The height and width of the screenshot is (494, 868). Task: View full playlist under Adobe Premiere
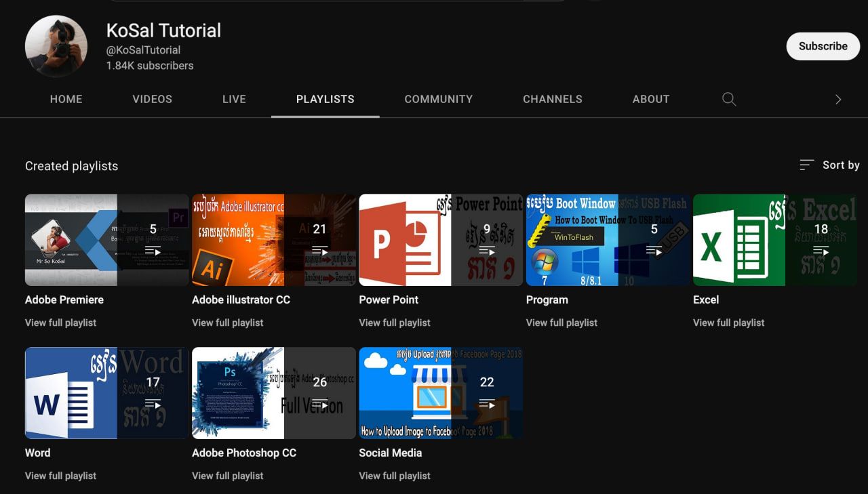60,323
